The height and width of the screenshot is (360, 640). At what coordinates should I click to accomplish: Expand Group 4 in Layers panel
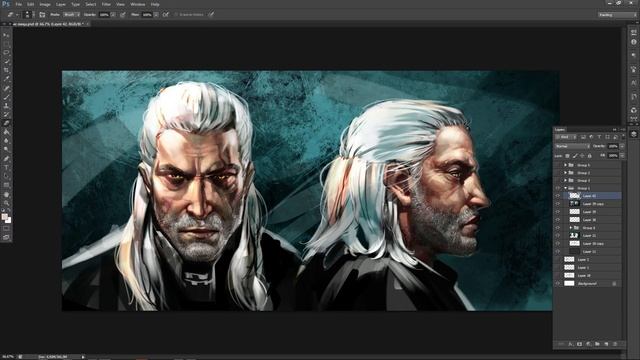(x=571, y=228)
